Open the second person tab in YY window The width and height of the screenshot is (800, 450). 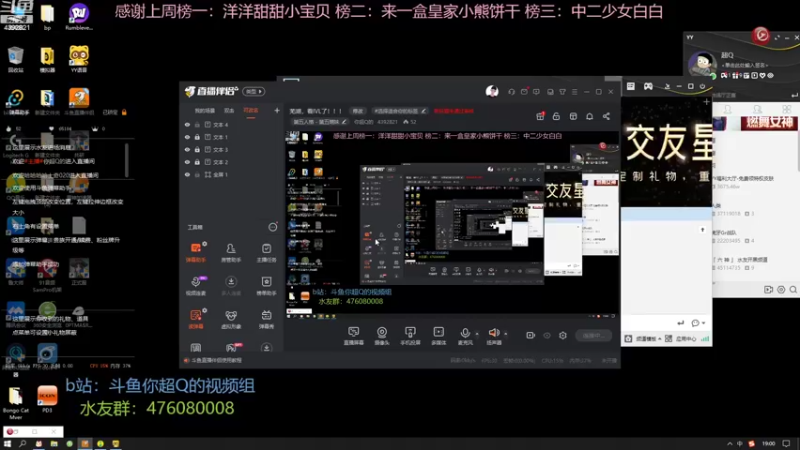pos(758,110)
